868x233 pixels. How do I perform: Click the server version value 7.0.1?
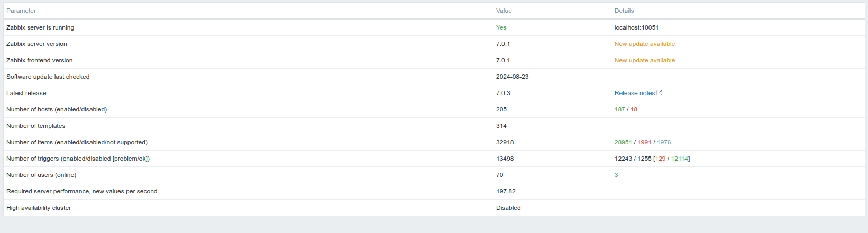point(503,44)
